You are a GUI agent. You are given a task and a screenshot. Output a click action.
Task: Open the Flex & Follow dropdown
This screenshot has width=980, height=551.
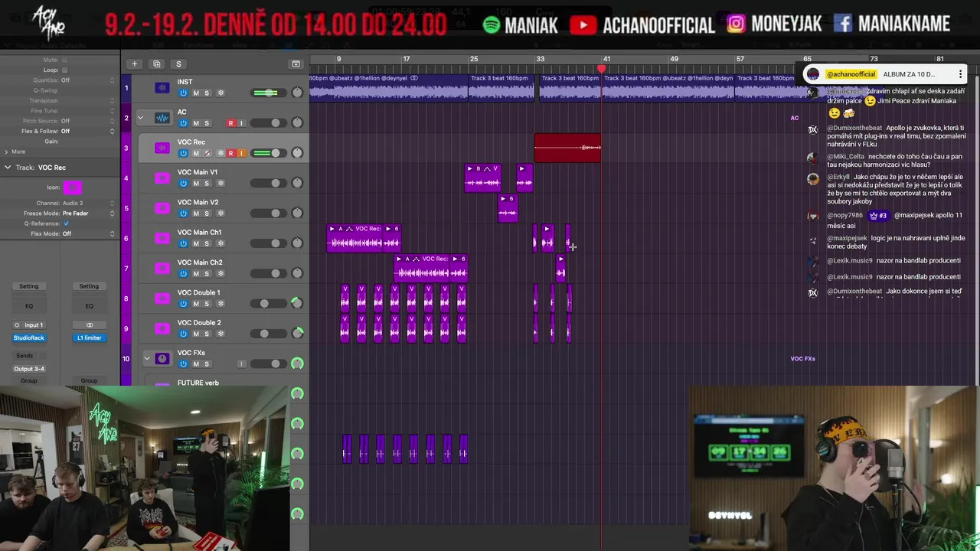click(x=88, y=131)
